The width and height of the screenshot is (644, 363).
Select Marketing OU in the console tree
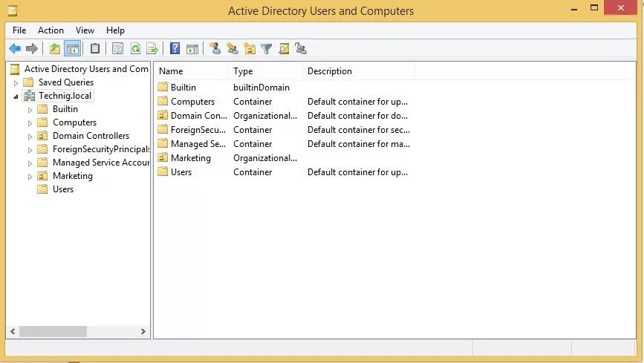point(73,176)
